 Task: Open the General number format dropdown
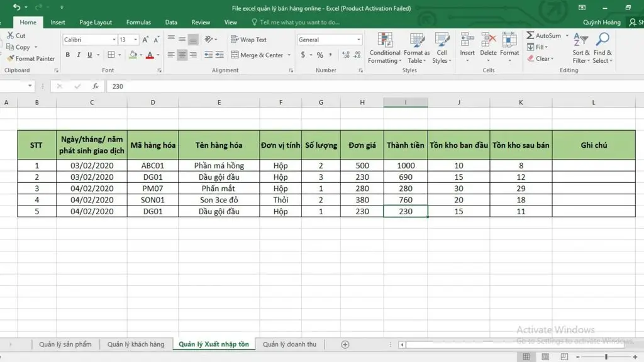[x=358, y=40]
